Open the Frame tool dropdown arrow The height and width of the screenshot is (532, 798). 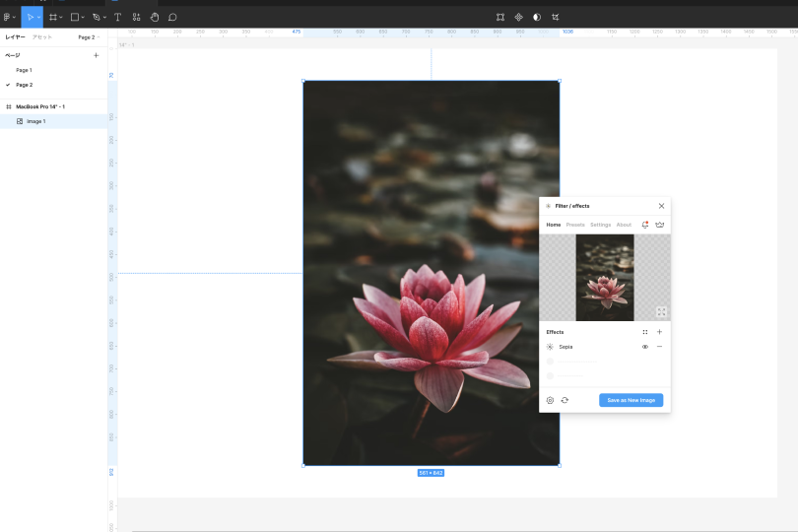(x=61, y=18)
